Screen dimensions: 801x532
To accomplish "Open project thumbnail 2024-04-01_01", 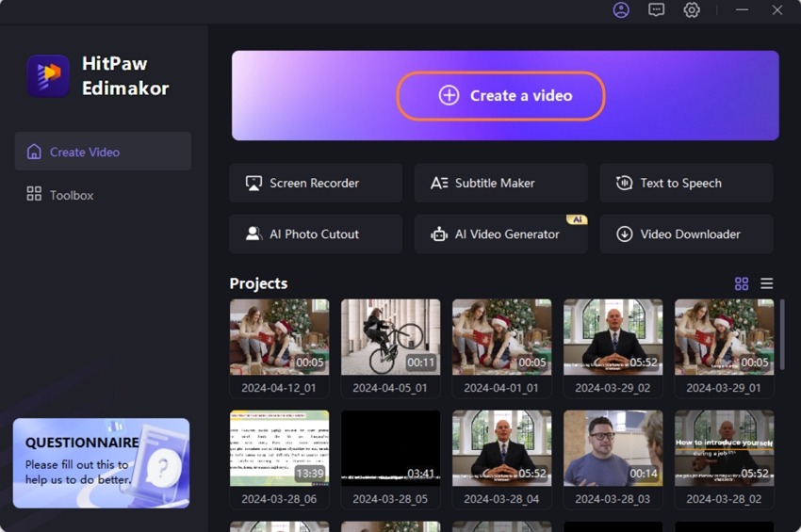I will click(501, 337).
